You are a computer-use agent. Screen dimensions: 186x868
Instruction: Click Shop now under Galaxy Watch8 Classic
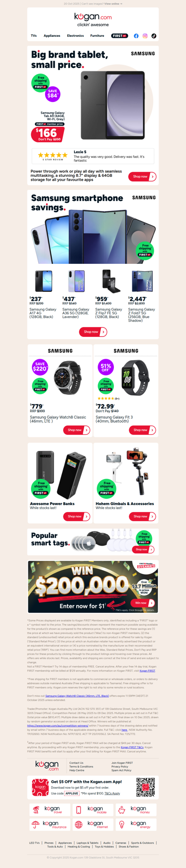(x=77, y=430)
